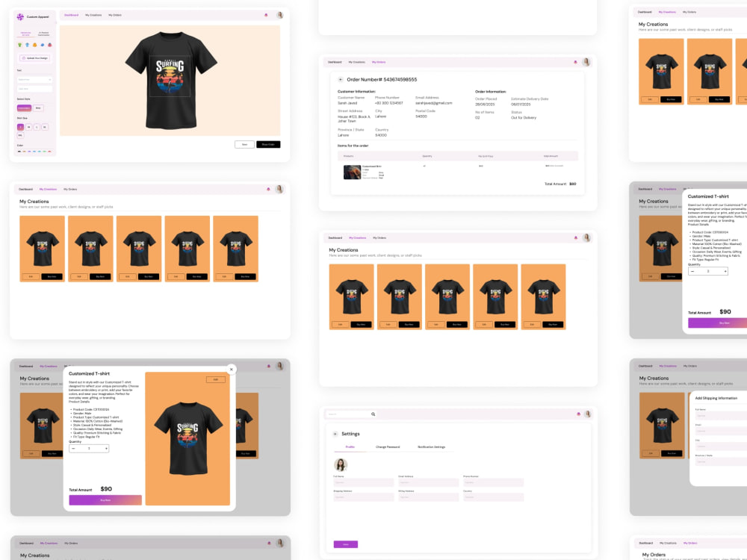Switch to the AI Product Customization sidebar tab
This screenshot has width=747, height=560.
[44, 34]
